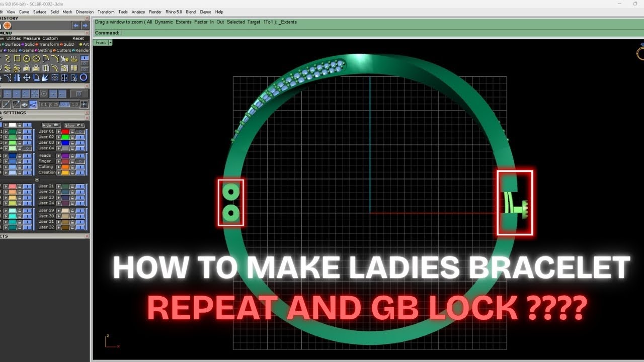This screenshot has width=644, height=362.
Task: Click the green User 02 color swatch
Action: [65, 137]
